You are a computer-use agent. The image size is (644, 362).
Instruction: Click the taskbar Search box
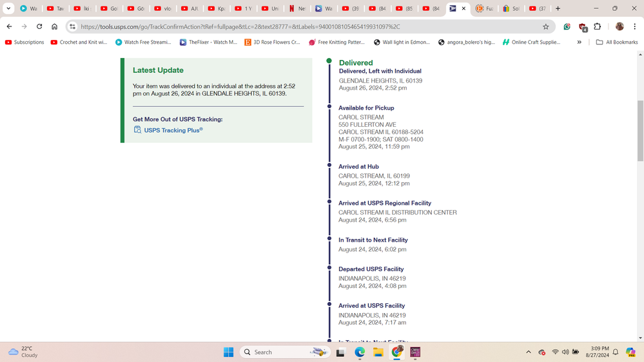tap(285, 352)
